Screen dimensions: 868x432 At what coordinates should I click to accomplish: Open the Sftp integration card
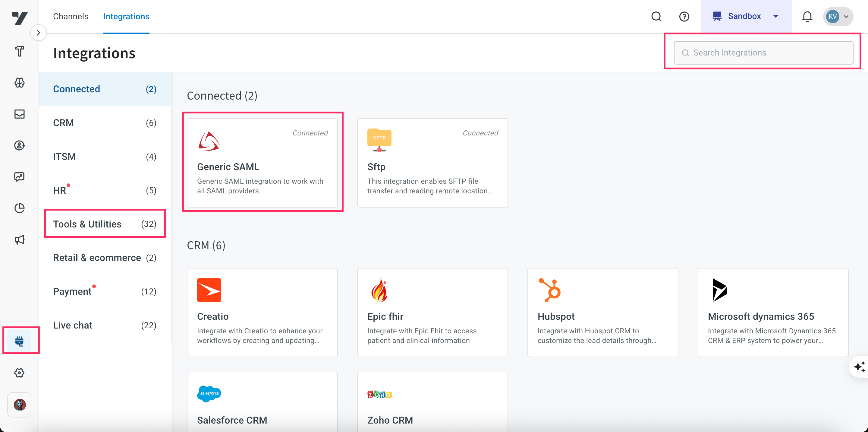(x=432, y=163)
